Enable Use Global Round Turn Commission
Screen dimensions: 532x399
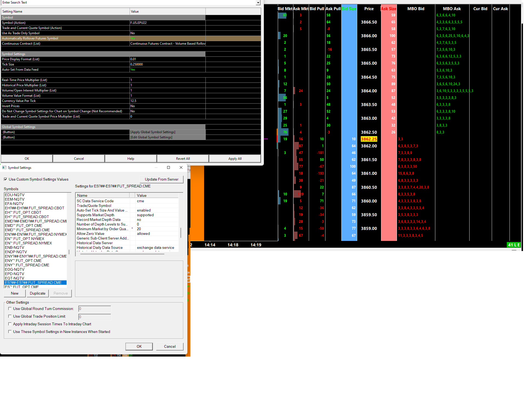click(x=10, y=309)
